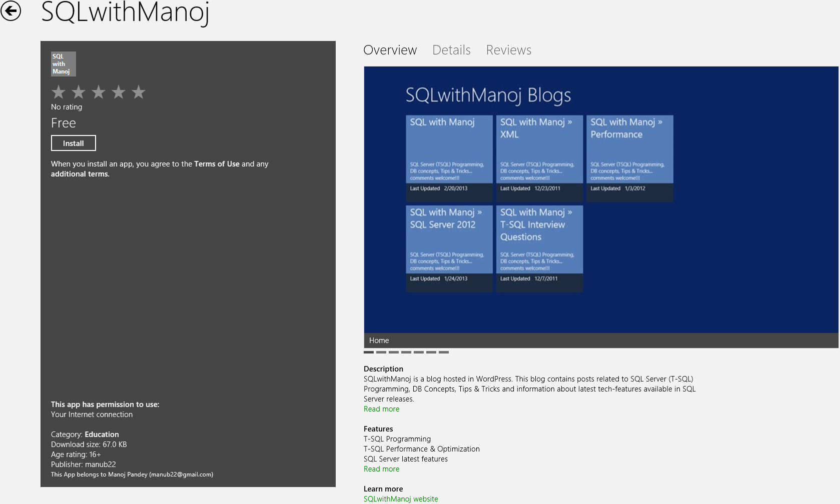The height and width of the screenshot is (504, 840).
Task: Select the last screenshot pager indicator
Action: [x=444, y=352]
